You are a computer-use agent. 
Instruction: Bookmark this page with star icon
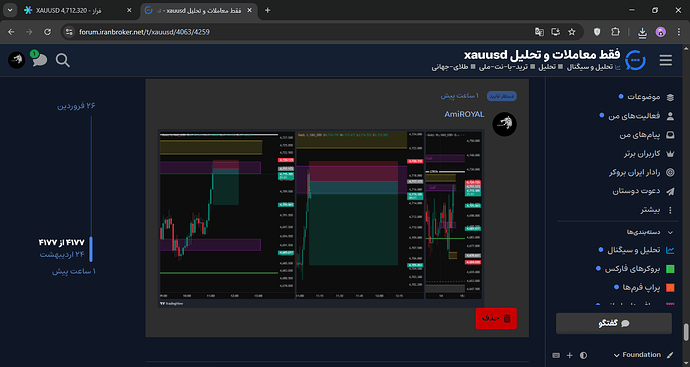572,32
